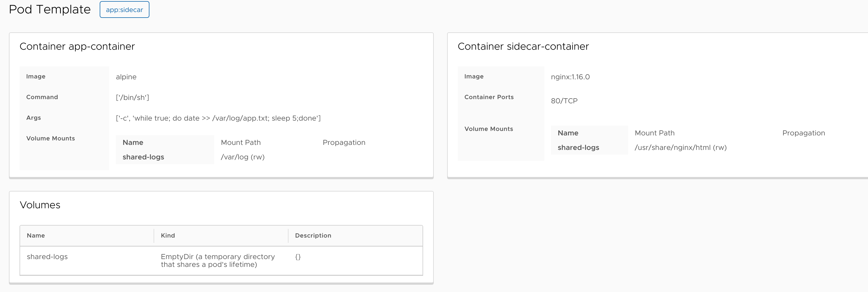868x292 pixels.
Task: Select the Name column header under Volumes
Action: [x=35, y=235]
